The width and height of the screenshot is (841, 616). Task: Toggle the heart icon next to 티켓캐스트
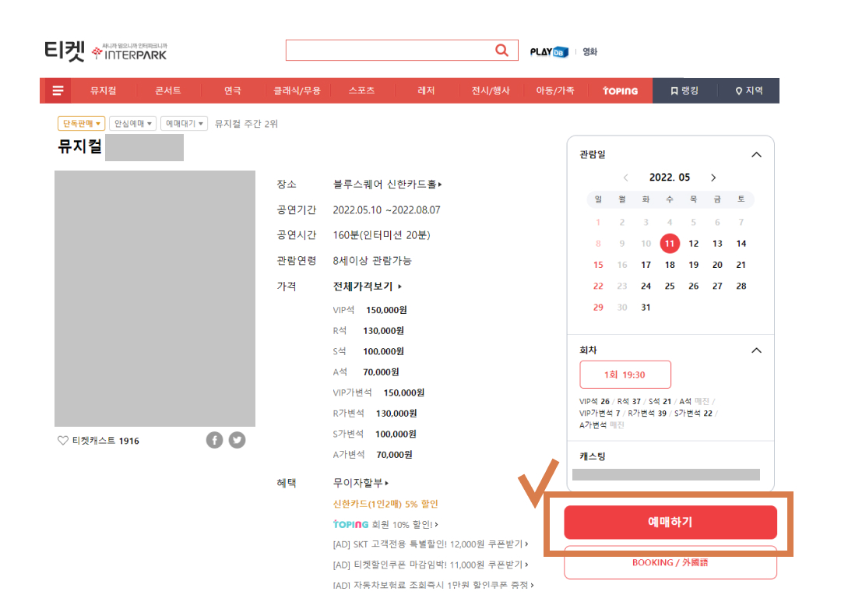(62, 440)
